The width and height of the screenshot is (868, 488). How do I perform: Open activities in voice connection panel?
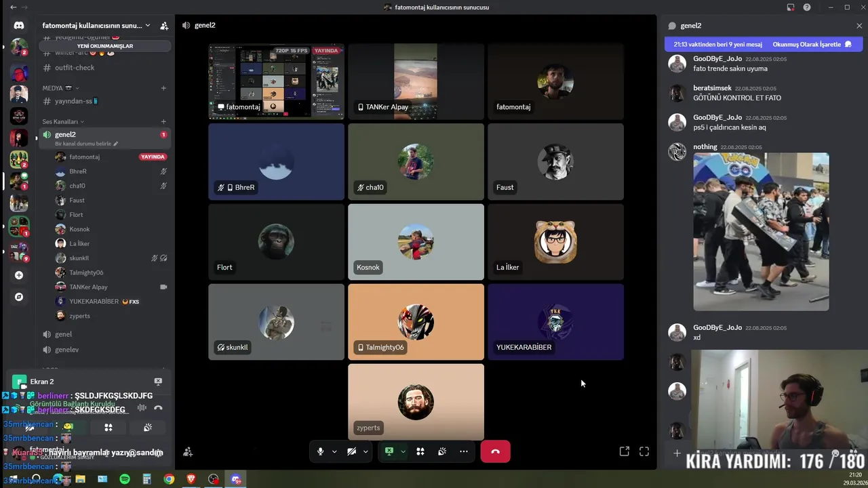click(x=108, y=428)
